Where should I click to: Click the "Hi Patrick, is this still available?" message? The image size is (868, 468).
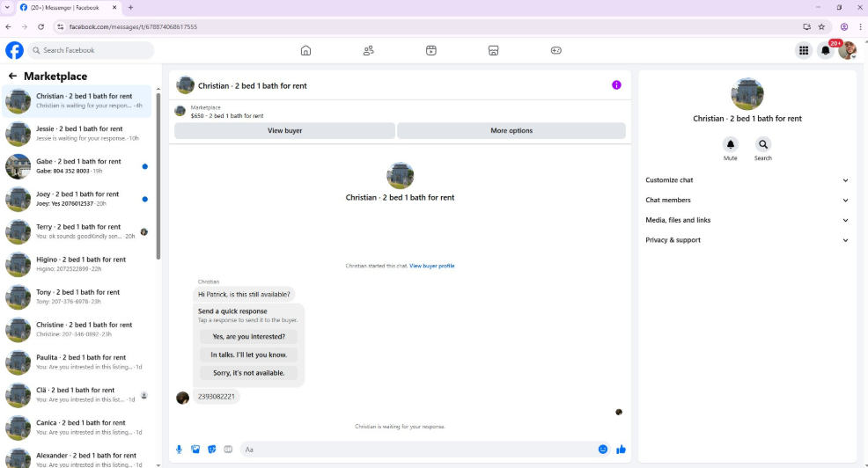(x=244, y=295)
